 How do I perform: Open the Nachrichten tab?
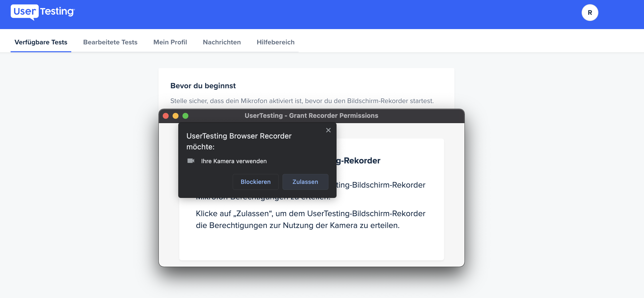222,42
